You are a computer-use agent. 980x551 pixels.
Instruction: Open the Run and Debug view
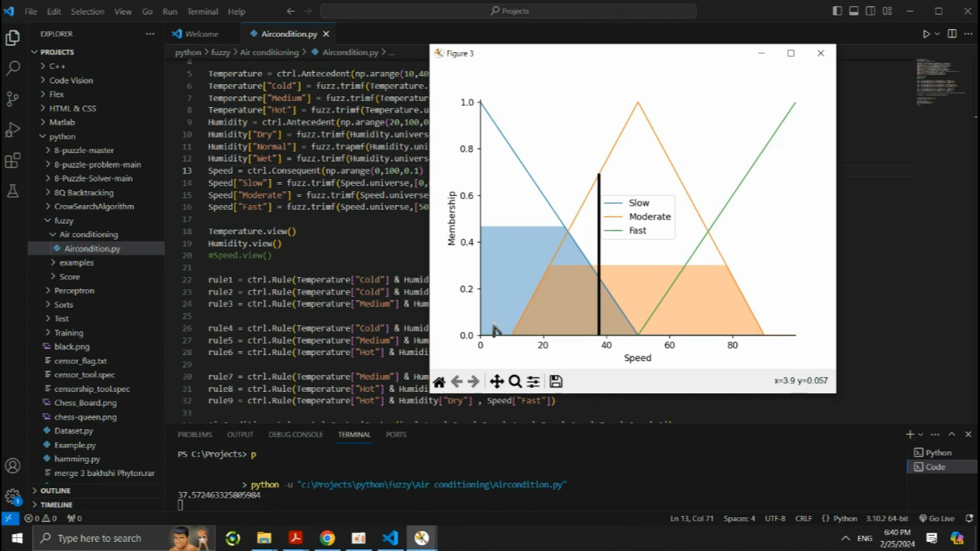(x=13, y=130)
